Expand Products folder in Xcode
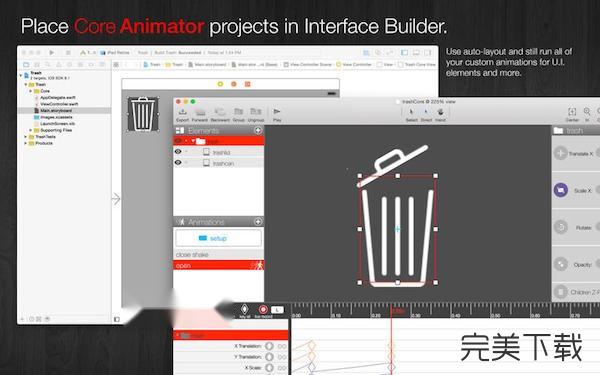This screenshot has width=600, height=375. pos(26,143)
